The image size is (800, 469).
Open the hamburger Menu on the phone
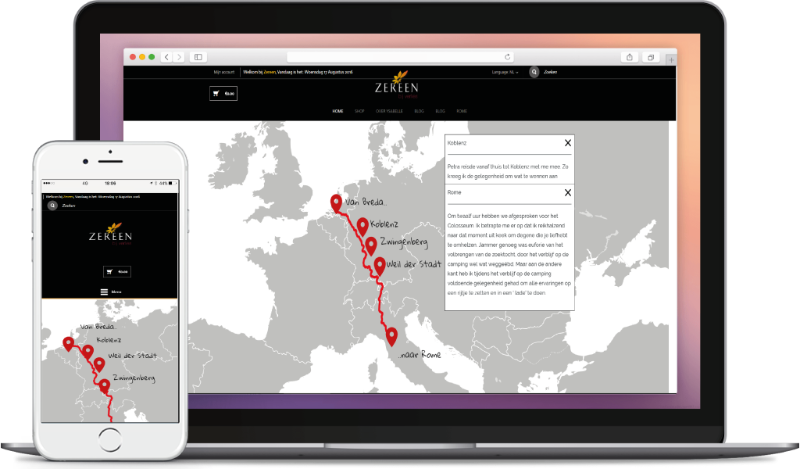tap(109, 292)
